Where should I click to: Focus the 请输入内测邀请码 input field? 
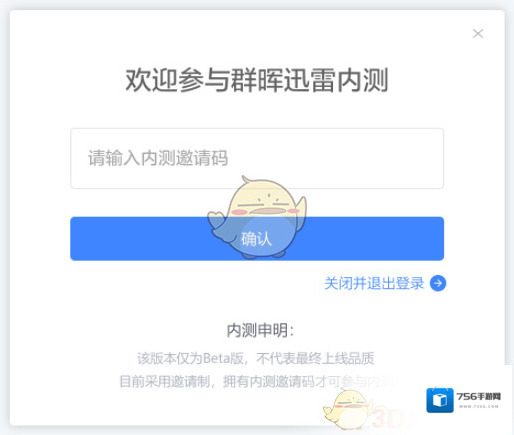click(x=257, y=158)
